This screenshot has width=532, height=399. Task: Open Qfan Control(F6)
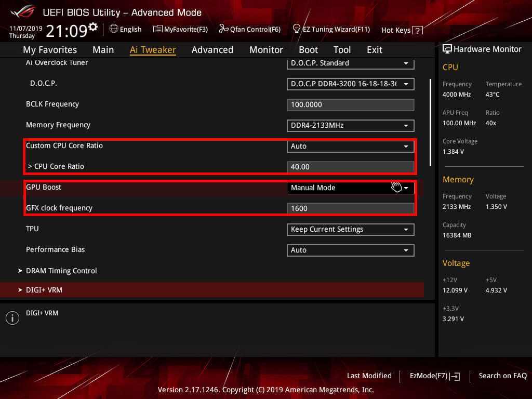pos(255,29)
